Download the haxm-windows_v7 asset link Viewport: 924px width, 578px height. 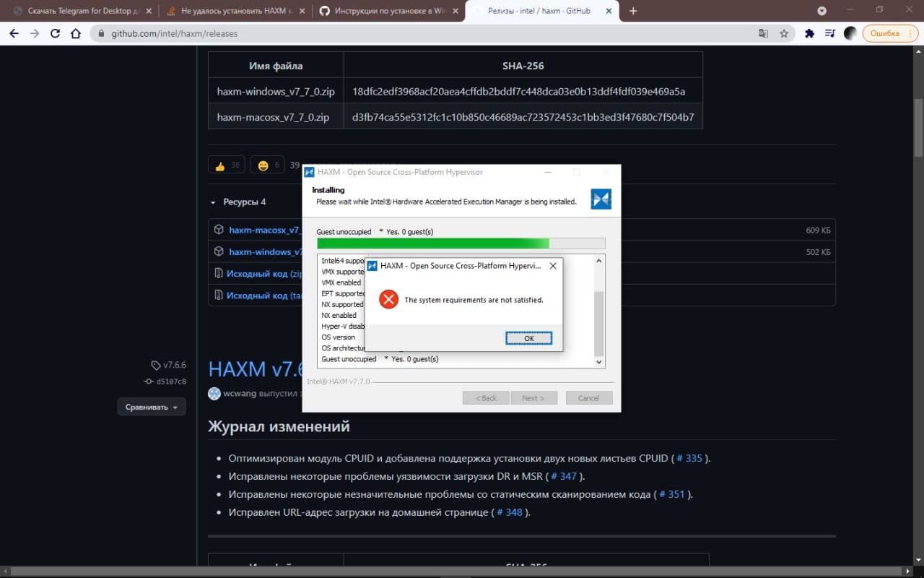click(x=266, y=251)
